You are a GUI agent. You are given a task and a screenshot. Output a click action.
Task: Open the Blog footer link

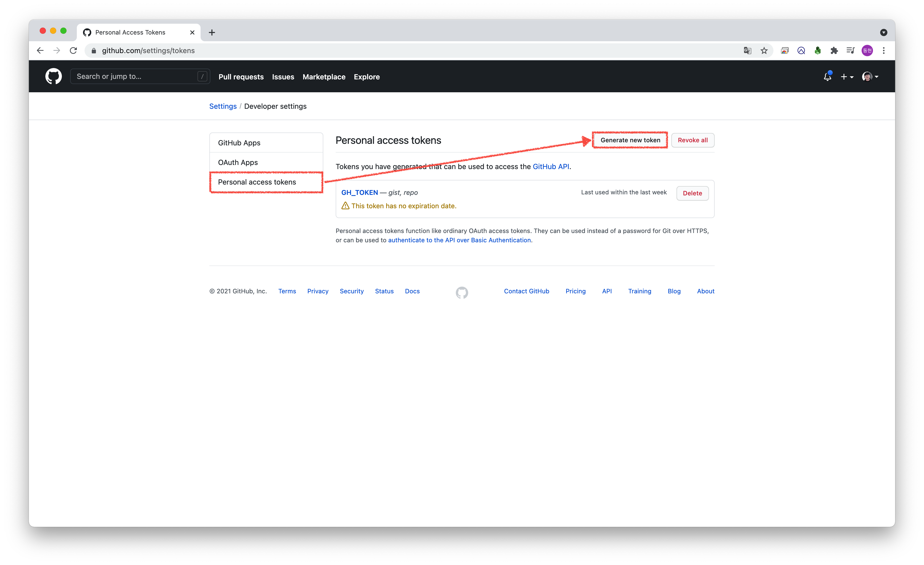pos(674,291)
